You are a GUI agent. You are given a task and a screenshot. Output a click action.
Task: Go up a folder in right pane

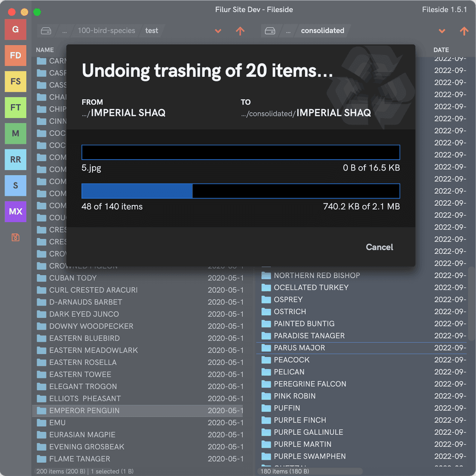point(464,31)
